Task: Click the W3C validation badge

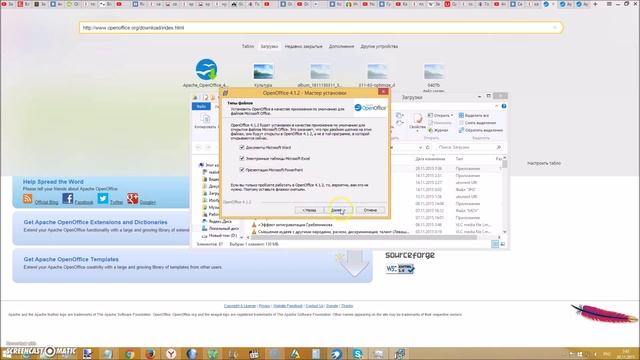Action: [x=400, y=269]
